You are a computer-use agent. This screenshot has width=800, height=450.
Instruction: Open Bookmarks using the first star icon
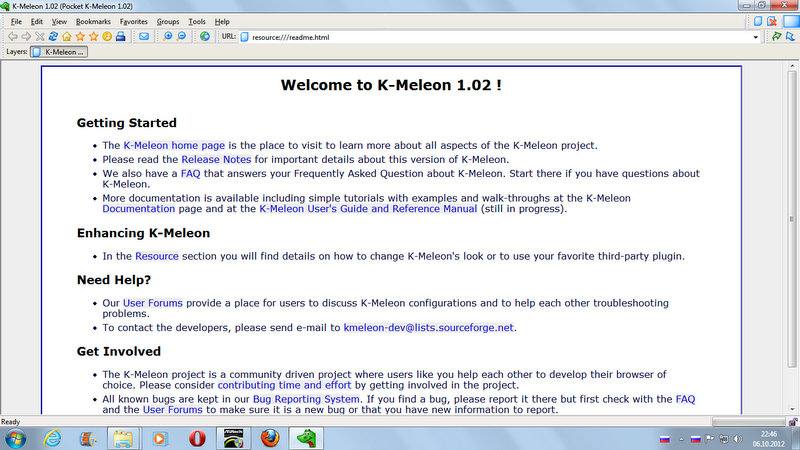click(x=80, y=37)
